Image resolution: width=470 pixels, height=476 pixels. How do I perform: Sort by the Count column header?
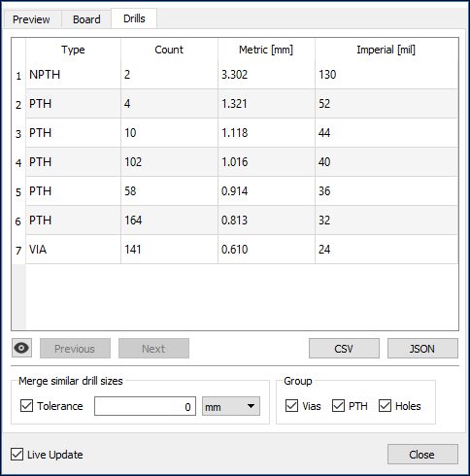click(x=169, y=50)
